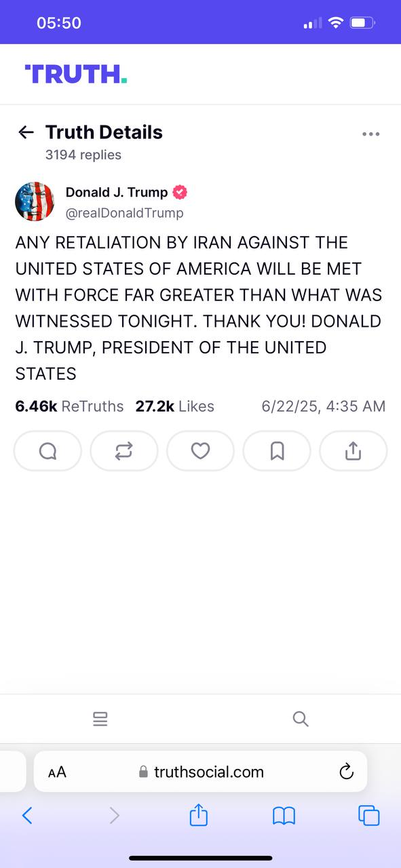Go back with Safari back chevron
Screen dimensions: 401x868
[x=27, y=815]
